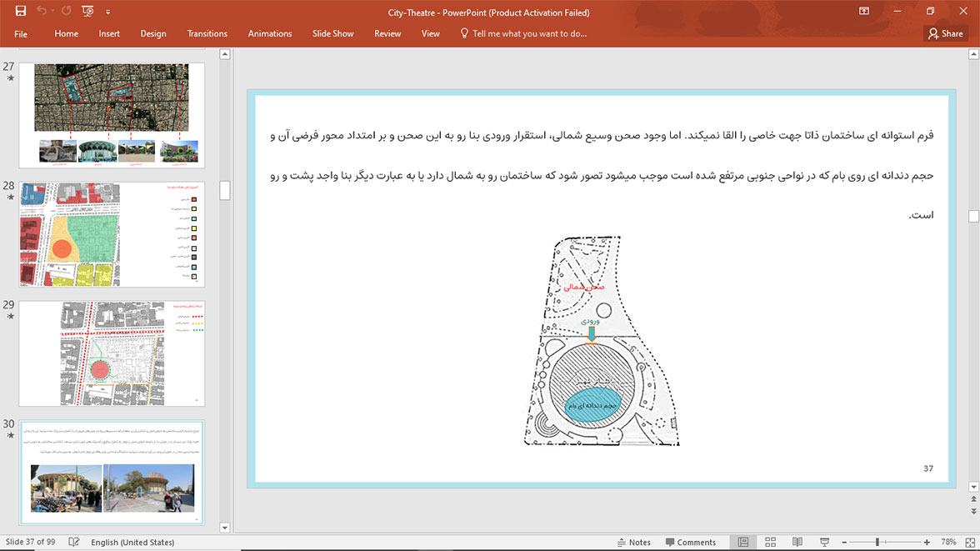Screen dimensions: 980x551
Task: Click the slide area vertical scrollbar handle
Action: (x=973, y=216)
